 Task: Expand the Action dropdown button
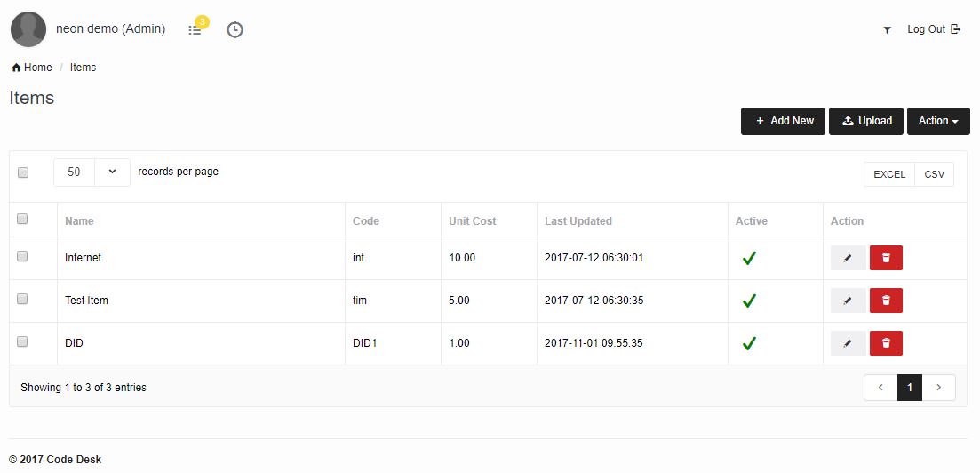(937, 121)
